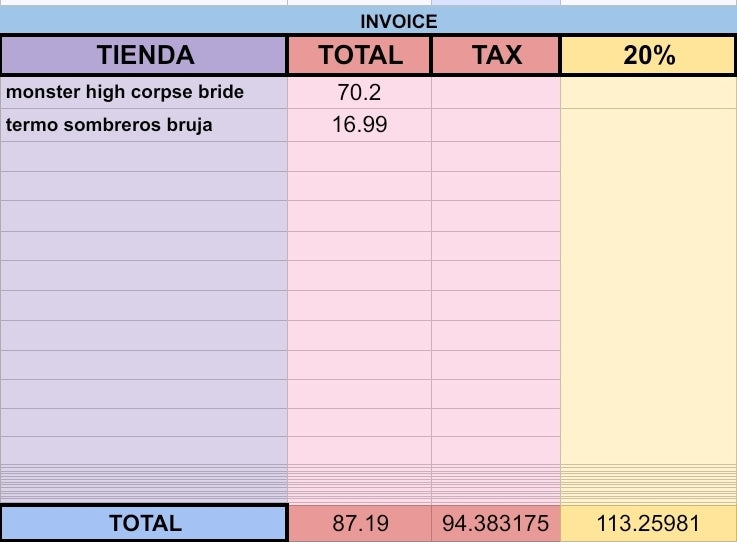737x542 pixels.
Task: Select the TIENDA header cell
Action: click(x=144, y=55)
